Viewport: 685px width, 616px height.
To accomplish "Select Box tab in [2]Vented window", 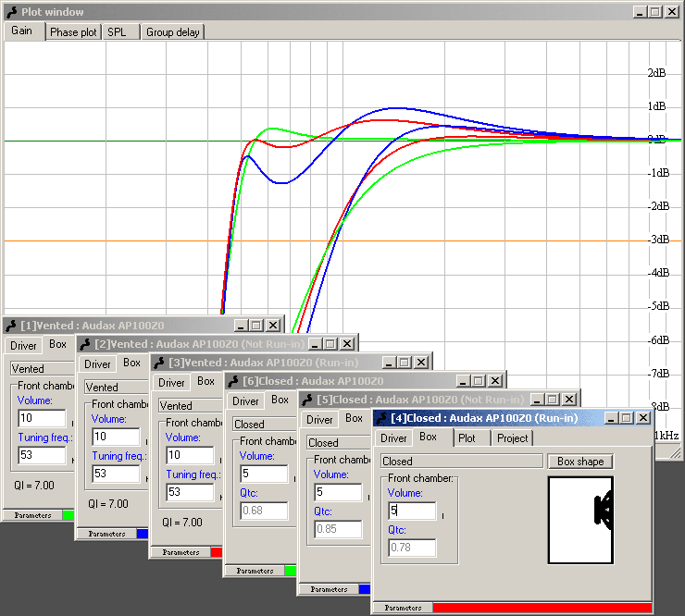I will [x=132, y=363].
